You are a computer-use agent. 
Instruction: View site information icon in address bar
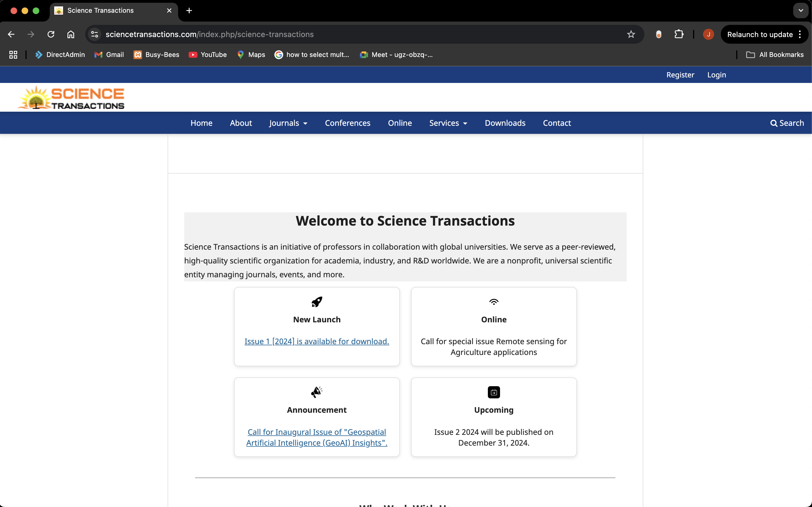pos(95,34)
